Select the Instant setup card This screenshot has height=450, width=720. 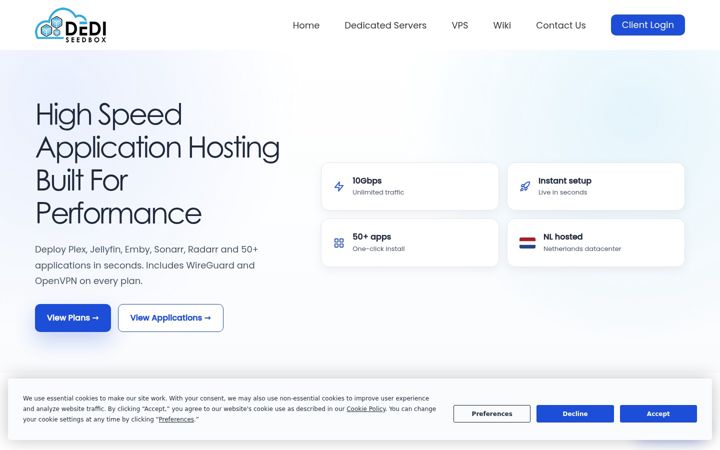point(596,186)
